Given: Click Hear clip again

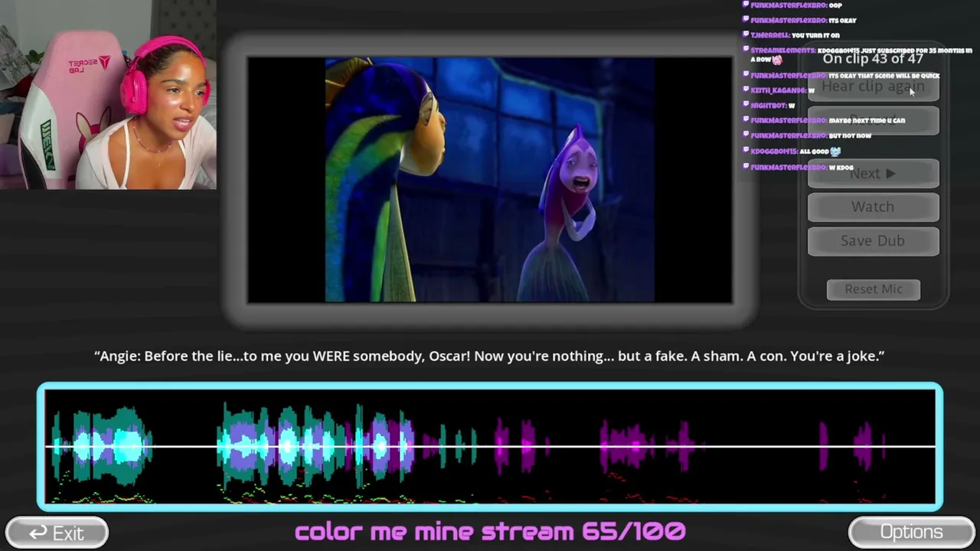Looking at the screenshot, I should [873, 87].
